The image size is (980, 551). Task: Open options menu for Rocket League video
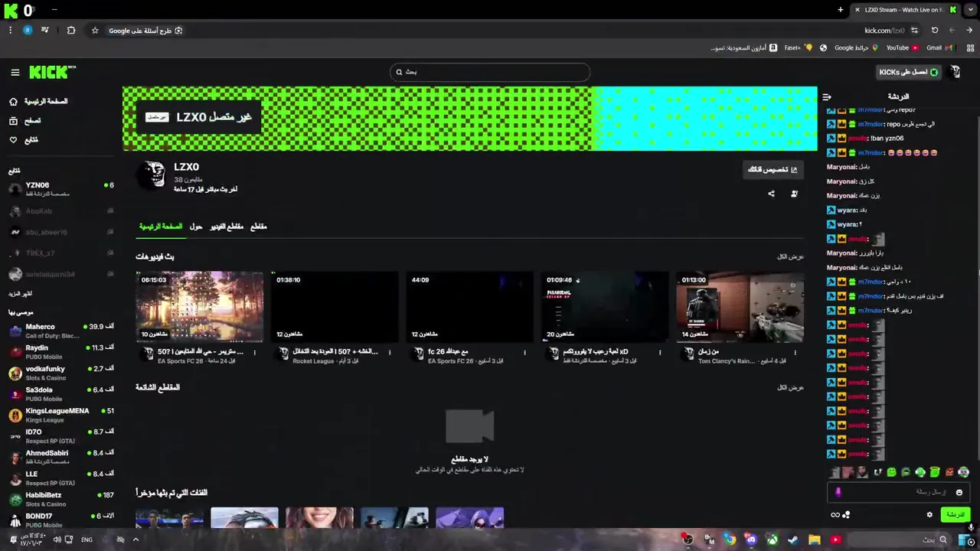click(x=390, y=353)
